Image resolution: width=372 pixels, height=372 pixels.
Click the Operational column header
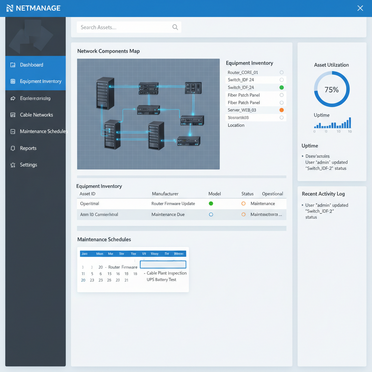click(x=272, y=194)
